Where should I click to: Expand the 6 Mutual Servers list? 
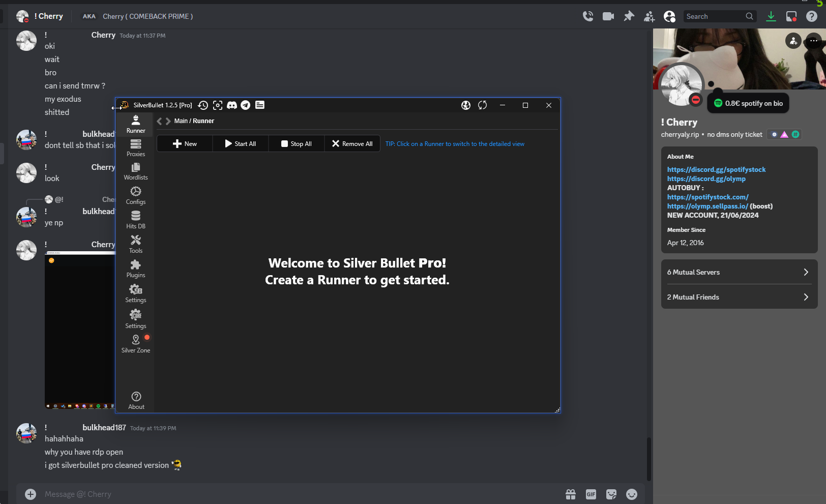739,272
